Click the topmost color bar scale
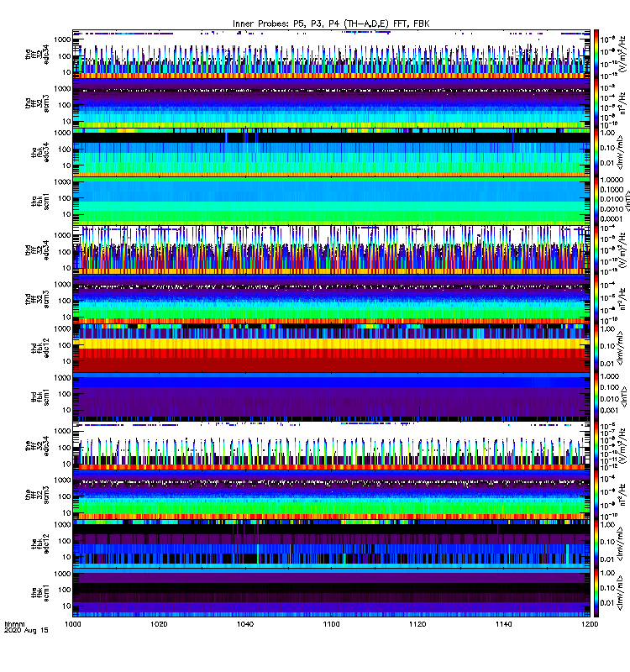630x672 pixels. tap(596, 55)
